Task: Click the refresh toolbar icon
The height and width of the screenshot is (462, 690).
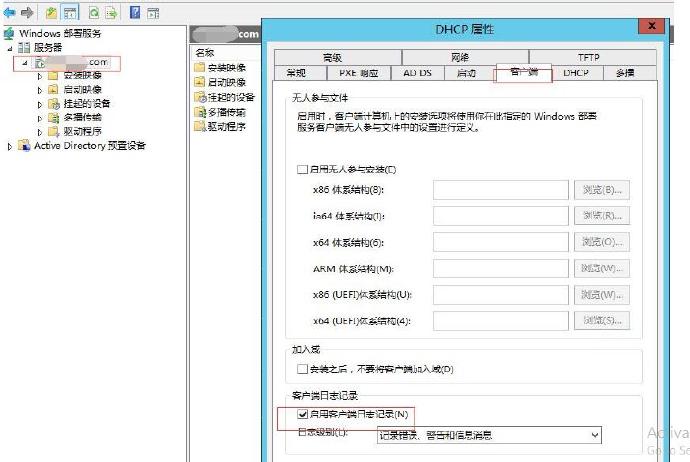Action: coord(94,13)
